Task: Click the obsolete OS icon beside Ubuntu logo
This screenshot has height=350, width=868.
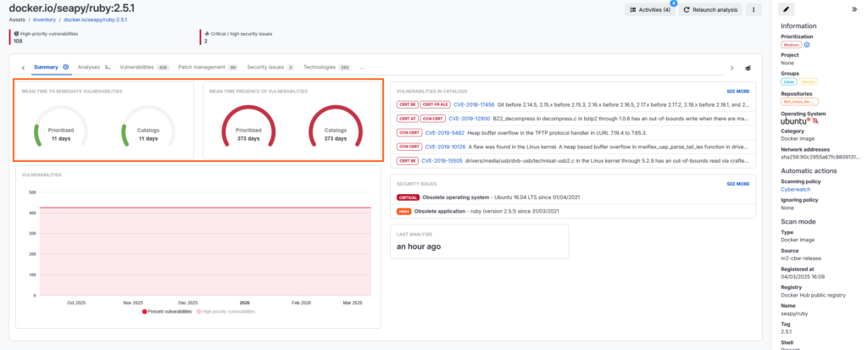Action: [815, 122]
